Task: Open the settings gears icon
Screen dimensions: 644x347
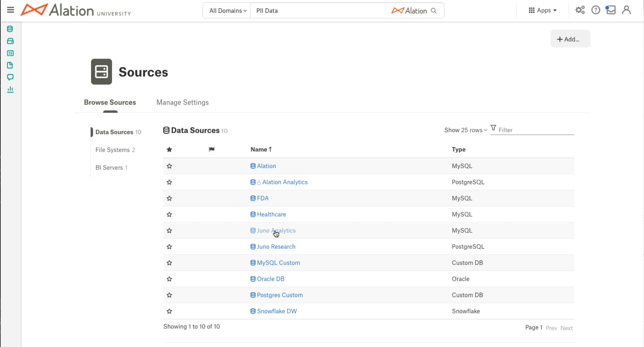Action: [x=580, y=10]
